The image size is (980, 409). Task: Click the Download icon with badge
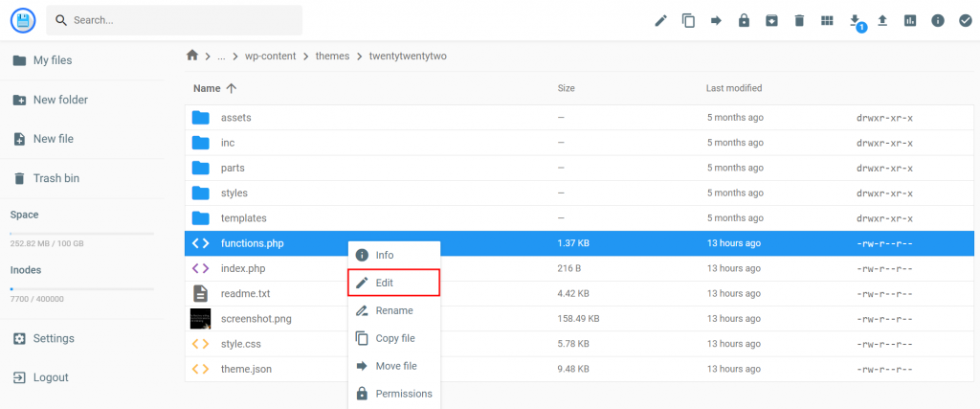click(855, 20)
